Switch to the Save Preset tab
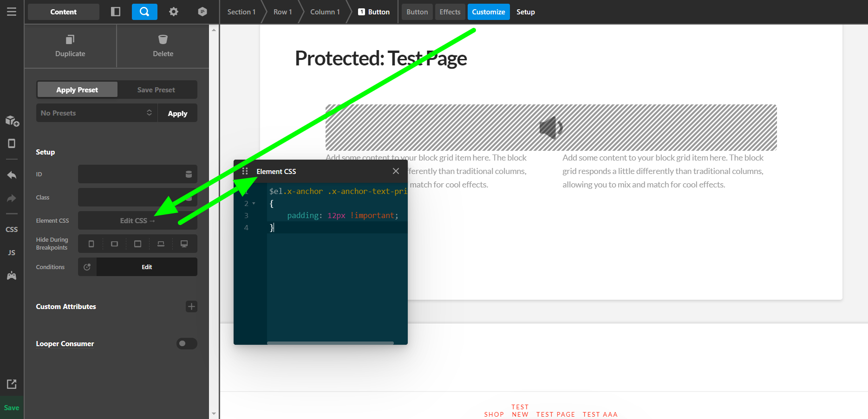 [156, 90]
